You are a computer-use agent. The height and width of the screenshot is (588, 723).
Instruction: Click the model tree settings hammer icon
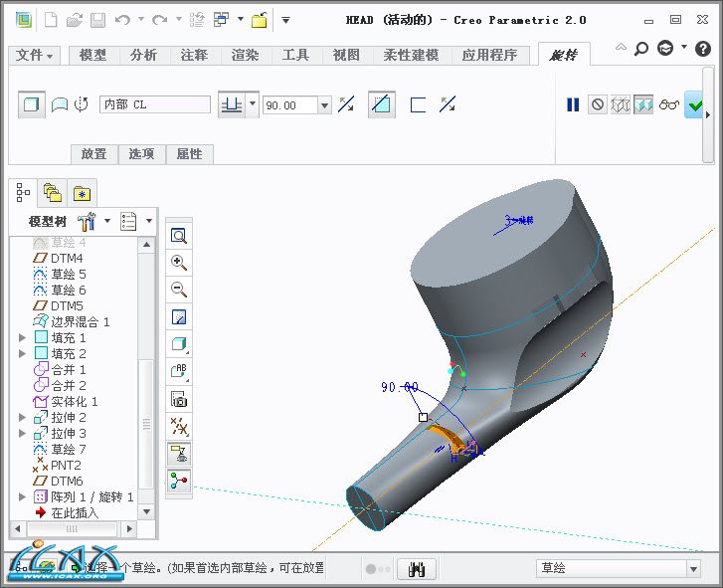click(87, 221)
